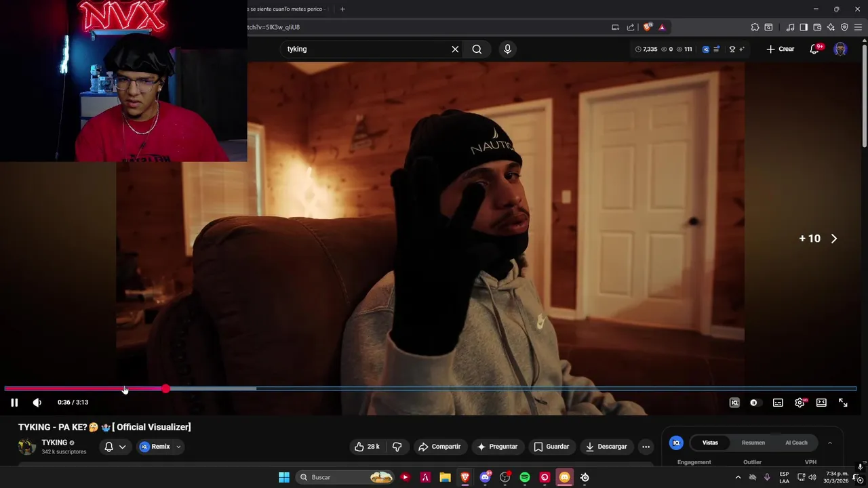Open the Crear menu
Viewport: 868px width, 488px height.
(x=781, y=49)
